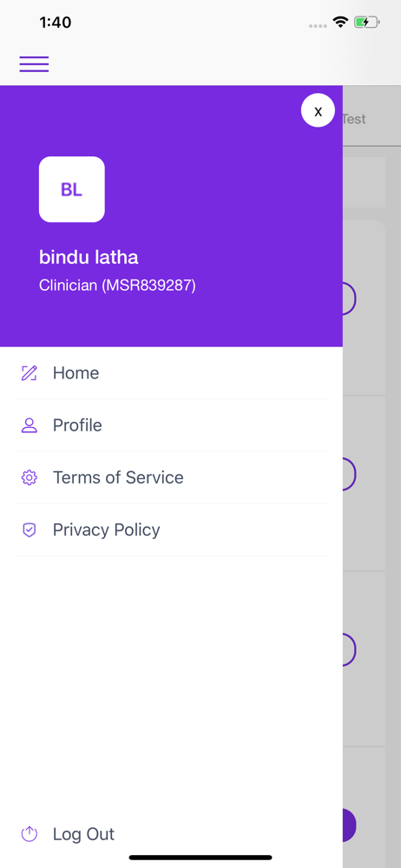The image size is (401, 868).
Task: Tap the Wi-Fi icon in status bar
Action: click(x=340, y=23)
